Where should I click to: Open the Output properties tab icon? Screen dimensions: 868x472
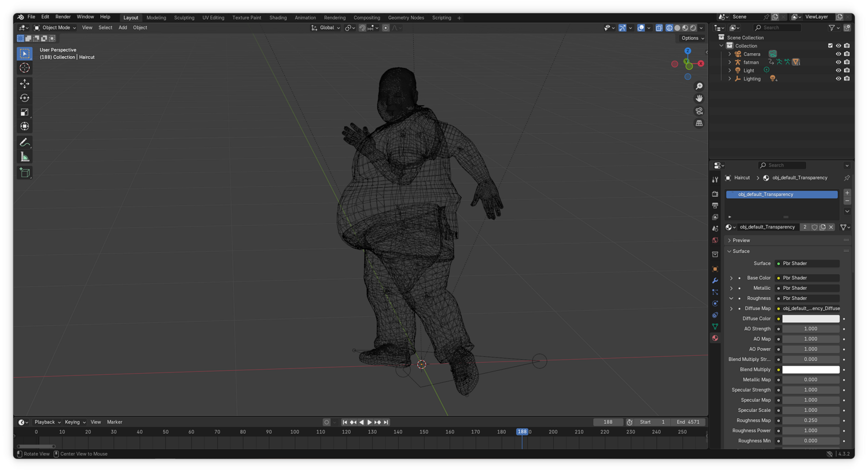[715, 205]
